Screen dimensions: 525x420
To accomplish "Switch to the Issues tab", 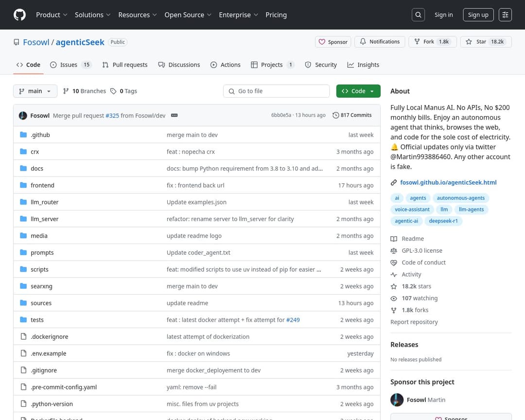I will click(70, 65).
